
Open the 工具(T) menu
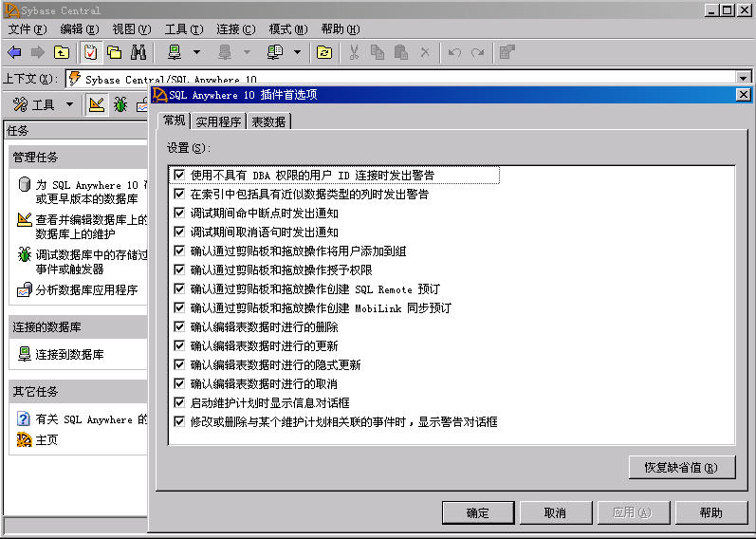[184, 29]
